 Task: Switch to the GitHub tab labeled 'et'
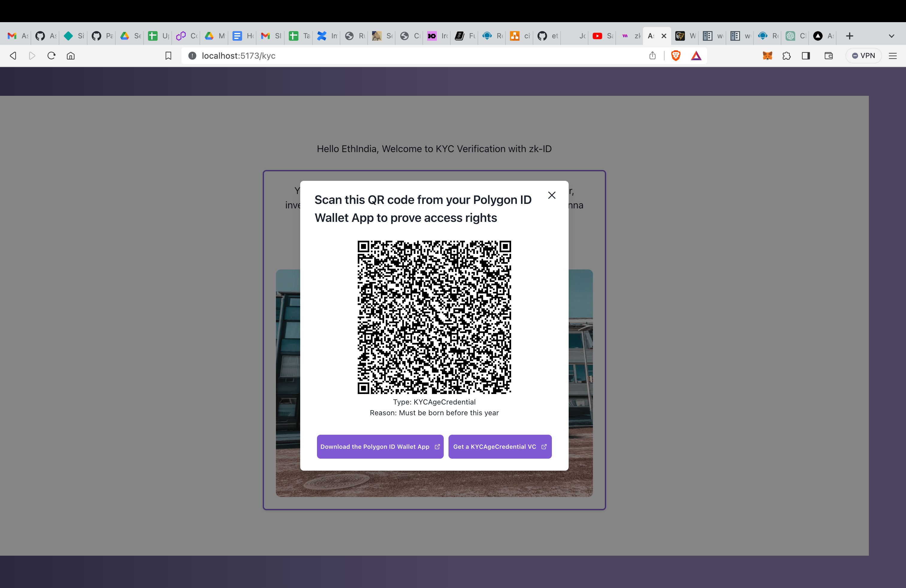click(548, 36)
